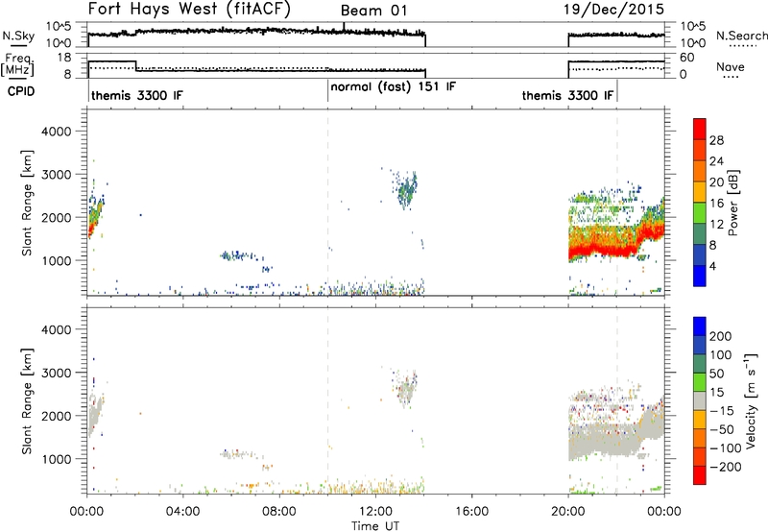Click the plot title "Fort Hays West (fitACF)"
The width and height of the screenshot is (768, 532).
click(x=189, y=9)
